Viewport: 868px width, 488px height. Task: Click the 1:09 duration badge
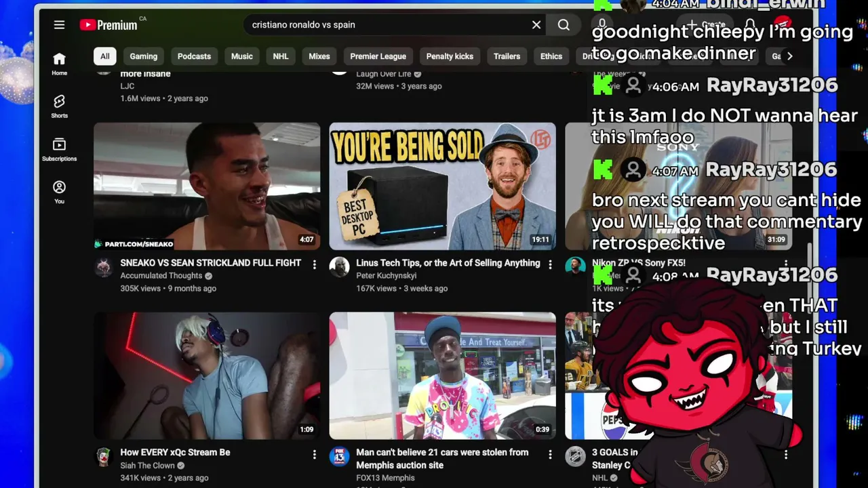307,430
